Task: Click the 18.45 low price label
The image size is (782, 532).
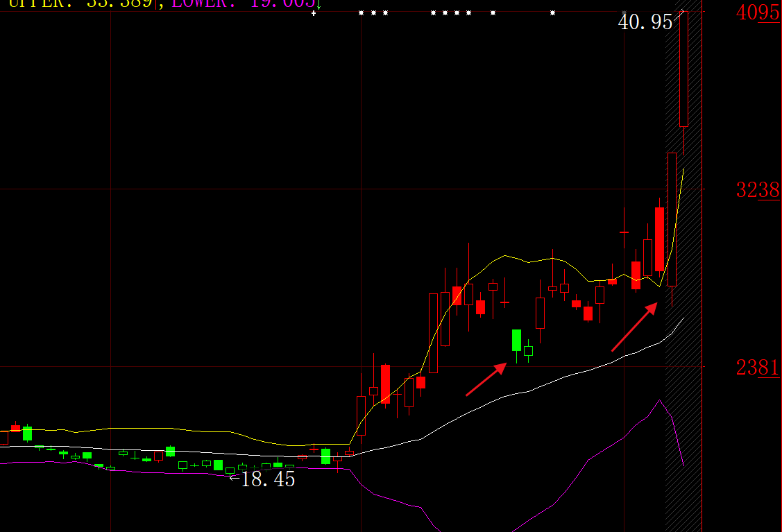Action: click(268, 479)
